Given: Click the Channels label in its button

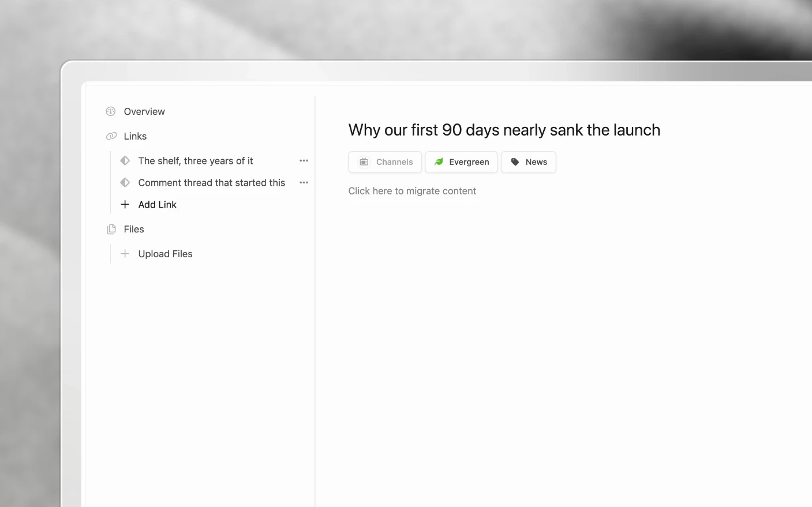Looking at the screenshot, I should (x=395, y=162).
